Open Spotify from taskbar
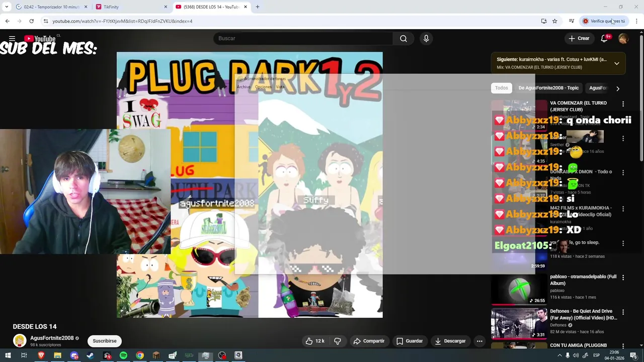This screenshot has height=362, width=644. tap(123, 355)
